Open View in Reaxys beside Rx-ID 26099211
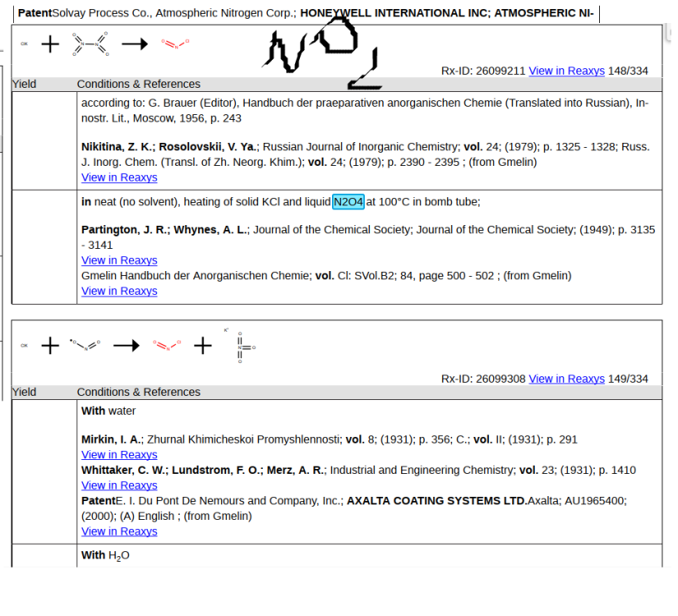This screenshot has height=616, width=678. click(566, 71)
